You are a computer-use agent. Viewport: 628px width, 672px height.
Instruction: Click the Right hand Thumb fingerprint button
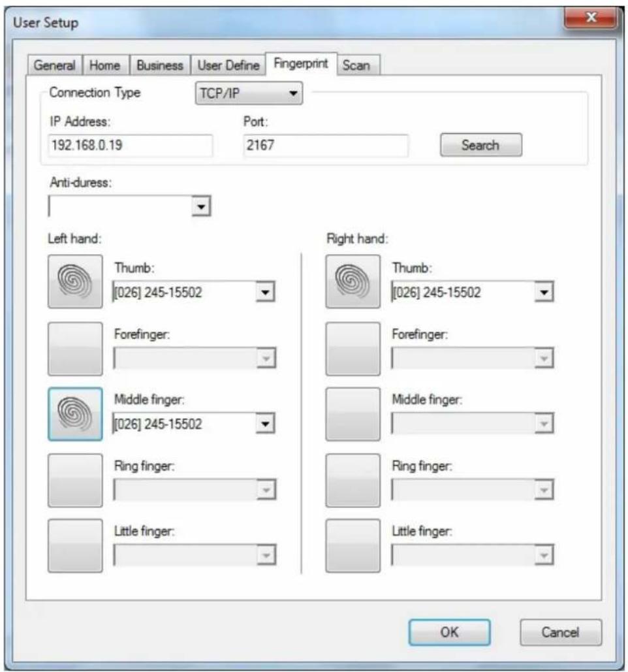[x=353, y=281]
